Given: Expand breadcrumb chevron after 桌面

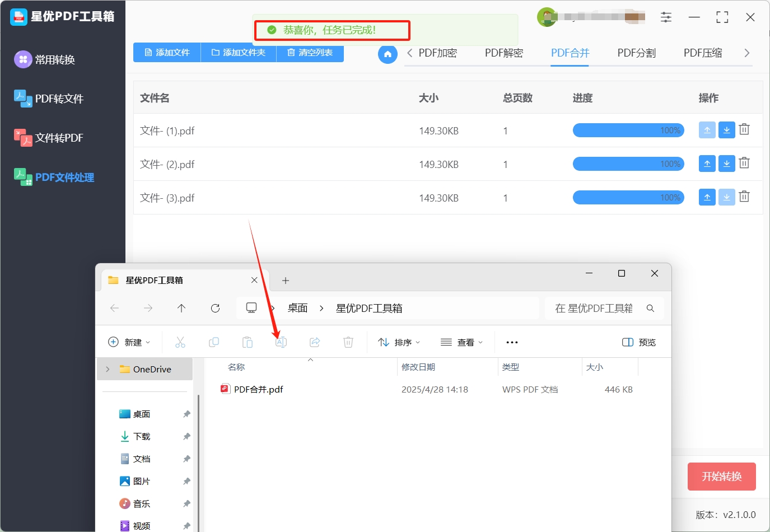Looking at the screenshot, I should pos(321,308).
